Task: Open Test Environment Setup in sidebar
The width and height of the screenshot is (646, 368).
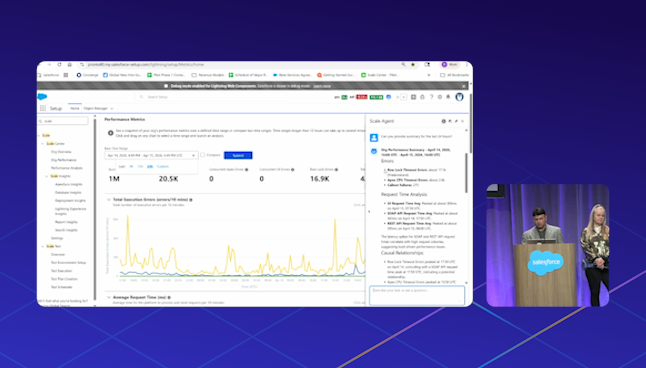Action: 68,263
